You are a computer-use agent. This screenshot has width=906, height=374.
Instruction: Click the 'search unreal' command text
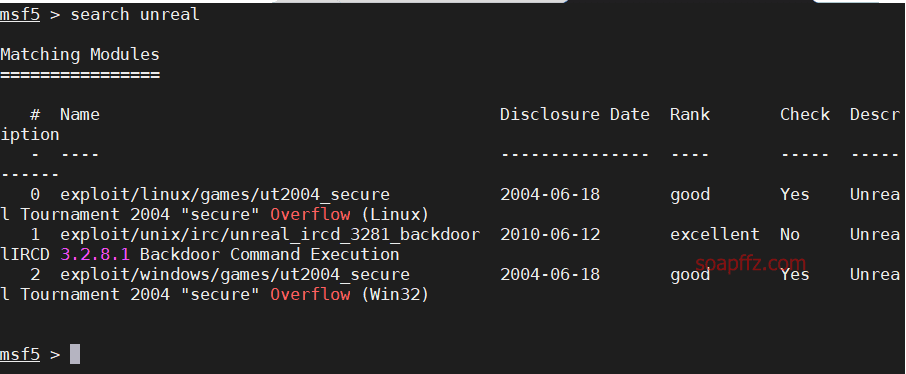[135, 14]
